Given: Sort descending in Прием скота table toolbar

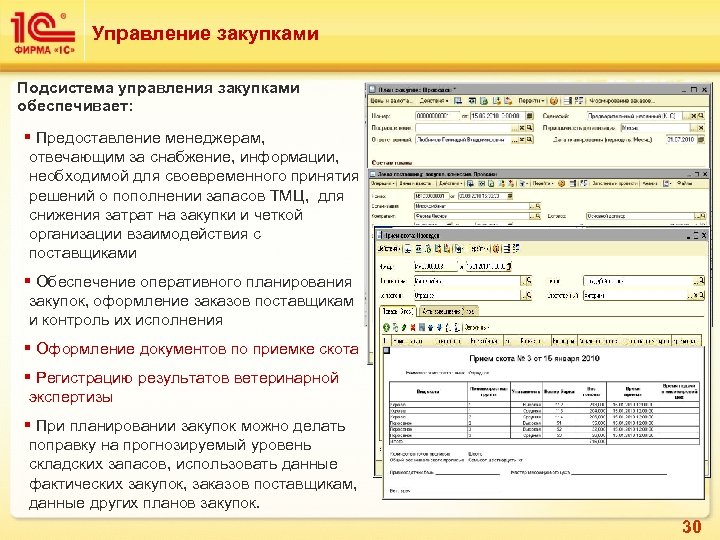Looking at the screenshot, I should click(x=457, y=327).
